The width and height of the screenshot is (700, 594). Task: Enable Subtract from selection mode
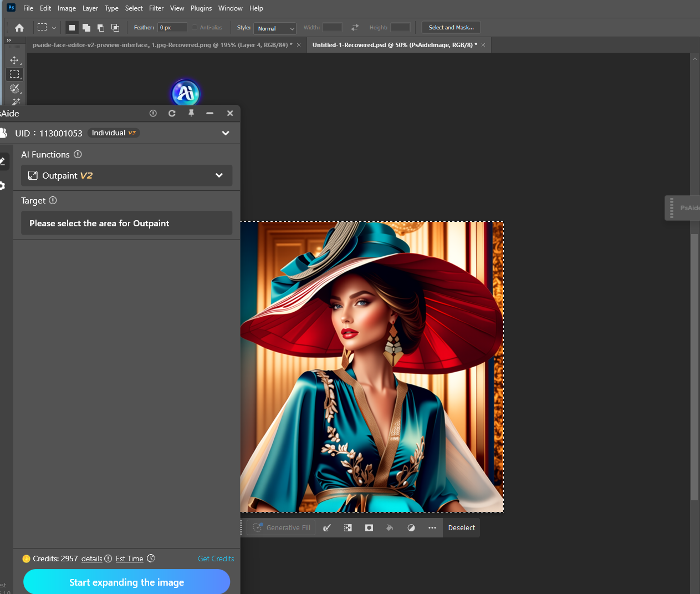click(x=101, y=28)
